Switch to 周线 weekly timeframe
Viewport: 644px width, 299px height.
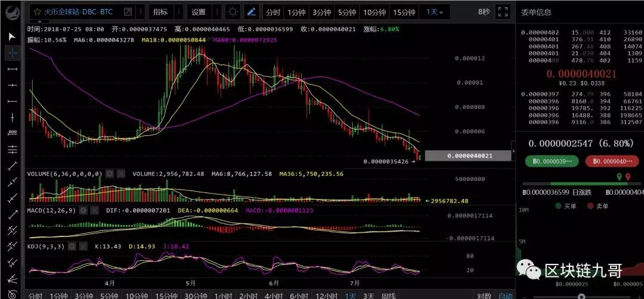[388, 296]
